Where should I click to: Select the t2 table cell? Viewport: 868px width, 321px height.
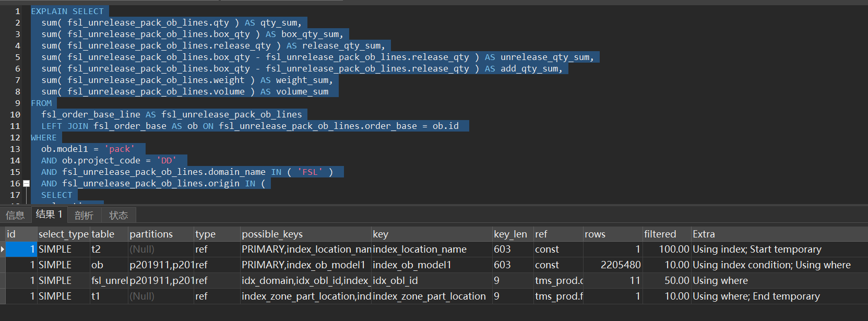coord(109,249)
